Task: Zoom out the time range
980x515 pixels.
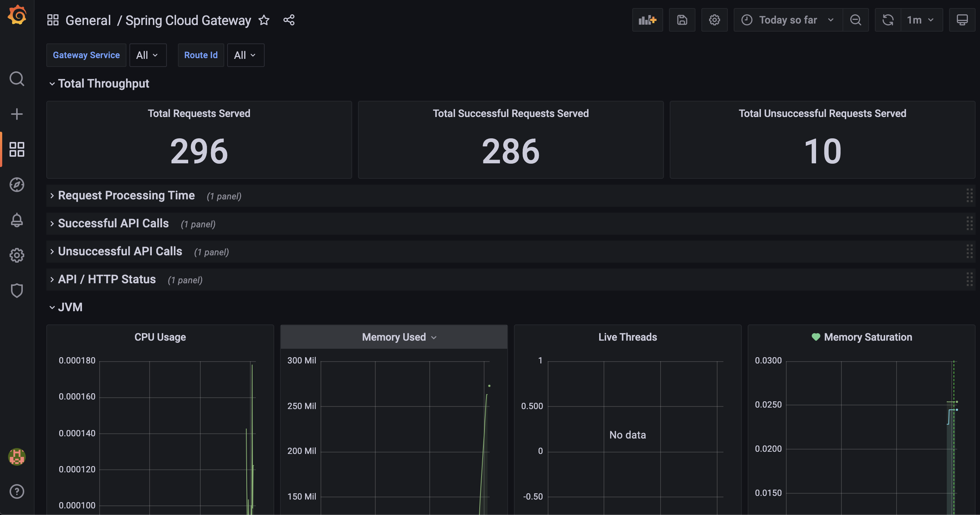Action: click(x=856, y=20)
